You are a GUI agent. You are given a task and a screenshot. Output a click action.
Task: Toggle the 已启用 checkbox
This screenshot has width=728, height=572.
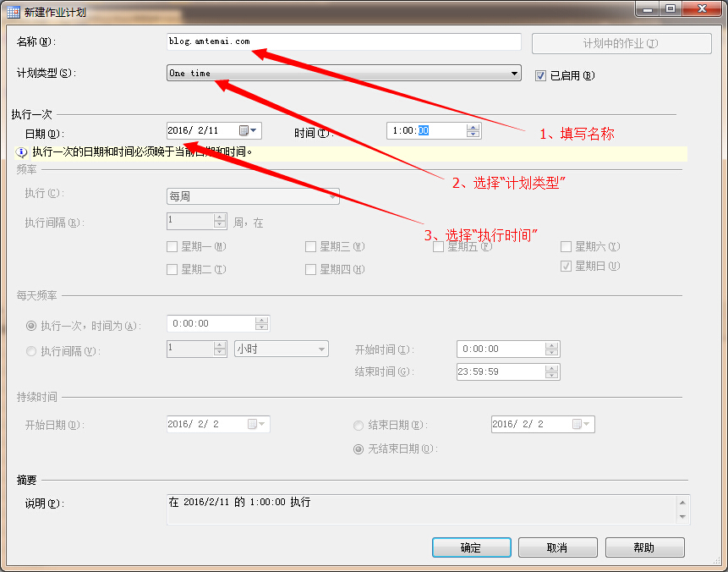click(x=541, y=75)
